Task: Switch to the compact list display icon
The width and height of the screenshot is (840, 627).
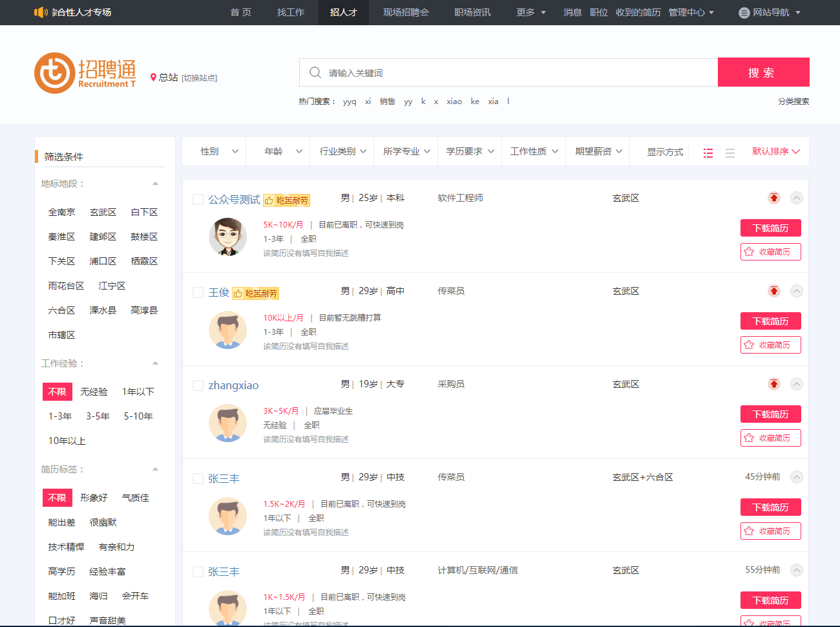Action: (730, 153)
